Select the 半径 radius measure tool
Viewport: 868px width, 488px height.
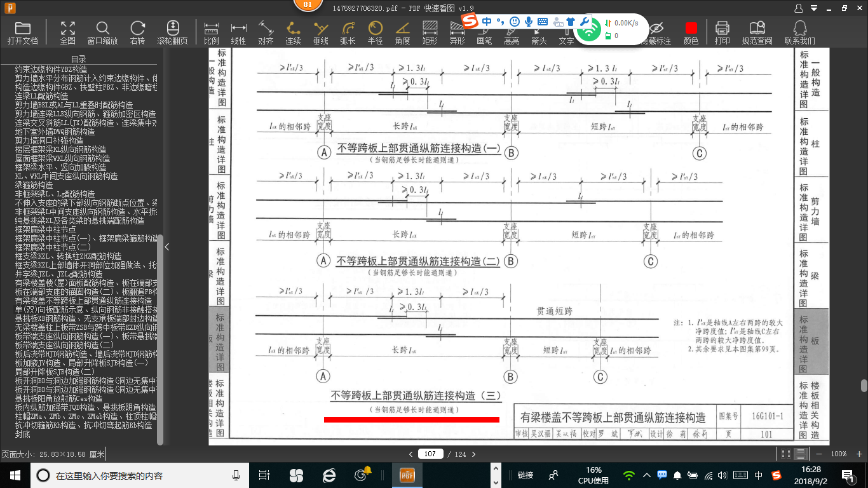click(x=376, y=33)
